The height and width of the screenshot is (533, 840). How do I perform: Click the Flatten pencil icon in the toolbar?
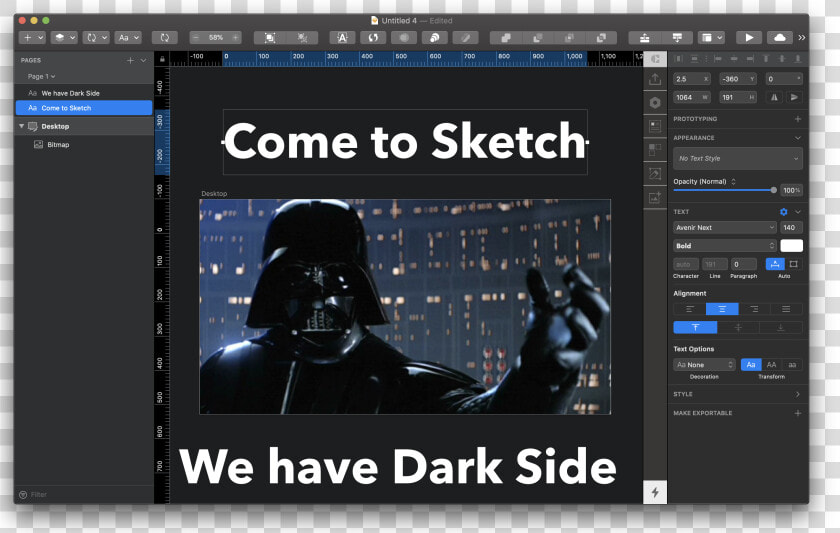tap(466, 37)
